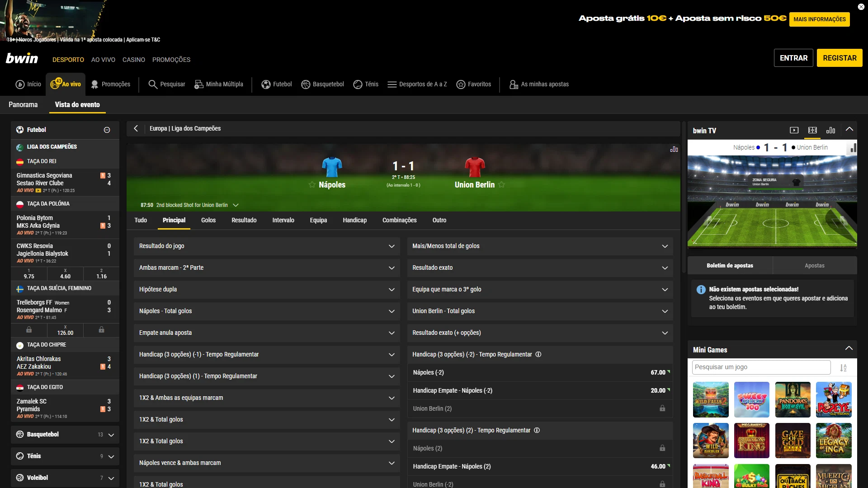The width and height of the screenshot is (868, 488).
Task: Expand the Resultado exato market
Action: (x=540, y=267)
